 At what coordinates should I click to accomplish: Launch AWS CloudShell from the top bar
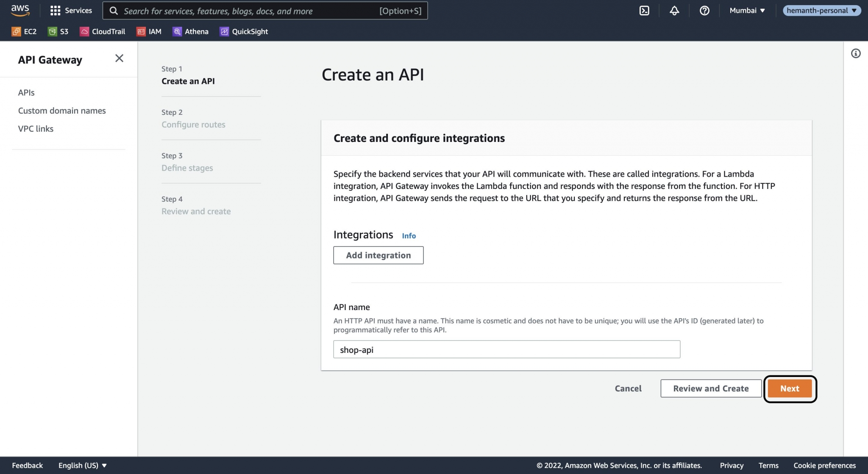pyautogui.click(x=644, y=11)
